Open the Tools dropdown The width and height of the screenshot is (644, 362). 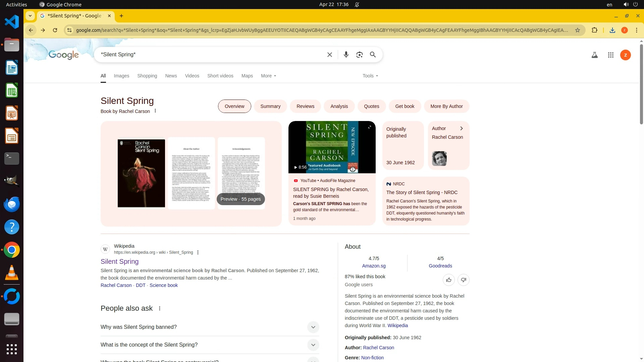click(370, 76)
